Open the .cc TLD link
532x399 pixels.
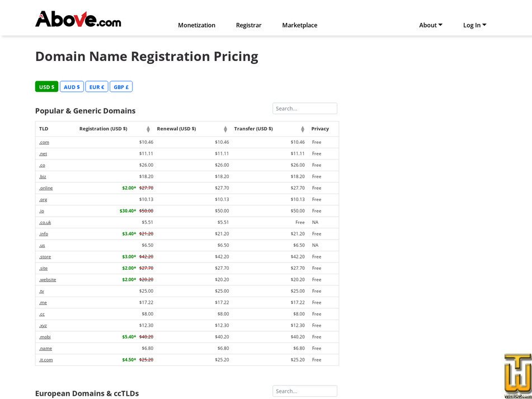(x=42, y=314)
